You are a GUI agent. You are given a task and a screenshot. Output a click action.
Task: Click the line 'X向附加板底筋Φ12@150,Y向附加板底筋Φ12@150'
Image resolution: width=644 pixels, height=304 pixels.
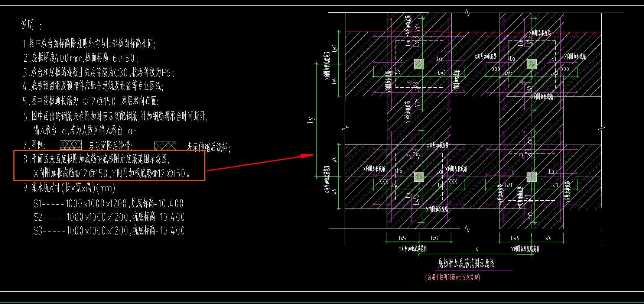[112, 174]
